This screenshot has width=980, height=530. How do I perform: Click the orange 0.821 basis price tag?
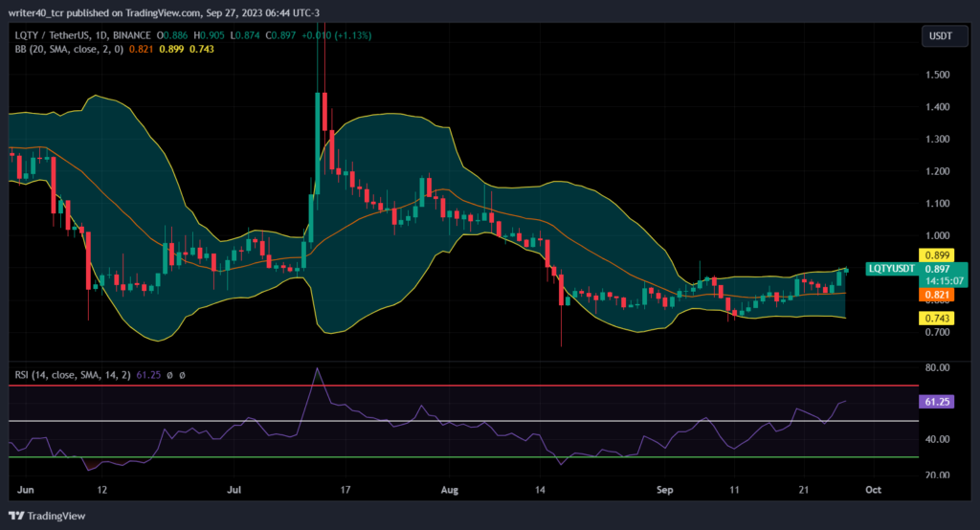[936, 295]
